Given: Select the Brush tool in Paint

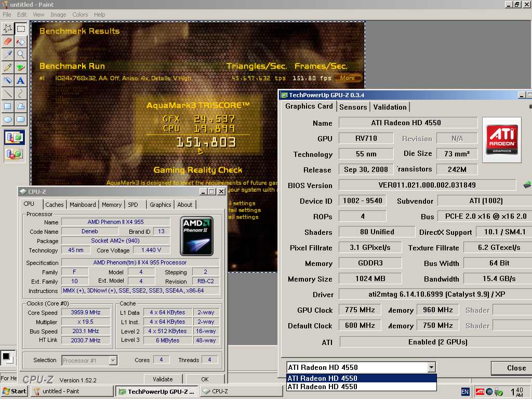Looking at the screenshot, I should 21,67.
